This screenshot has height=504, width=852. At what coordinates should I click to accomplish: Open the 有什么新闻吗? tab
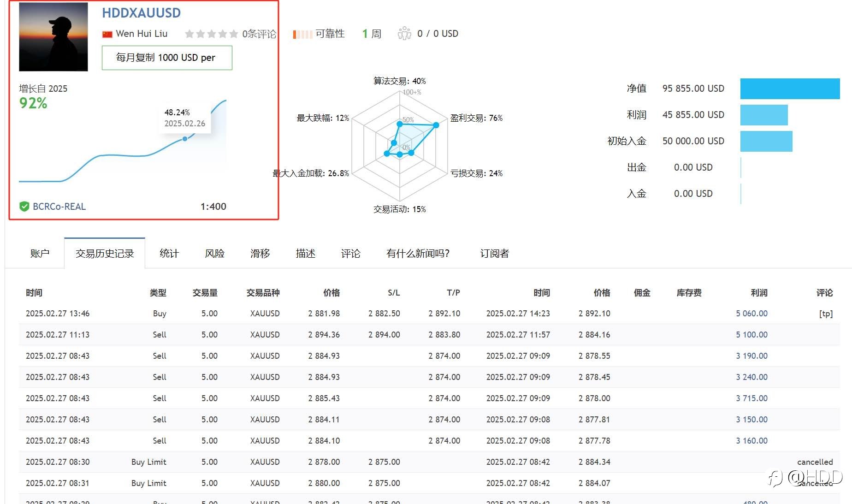(x=418, y=253)
